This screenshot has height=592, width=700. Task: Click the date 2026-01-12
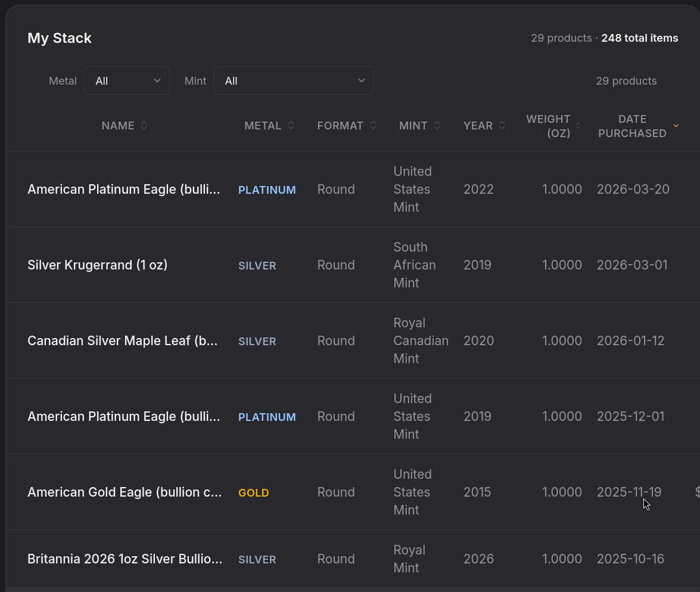[630, 340]
